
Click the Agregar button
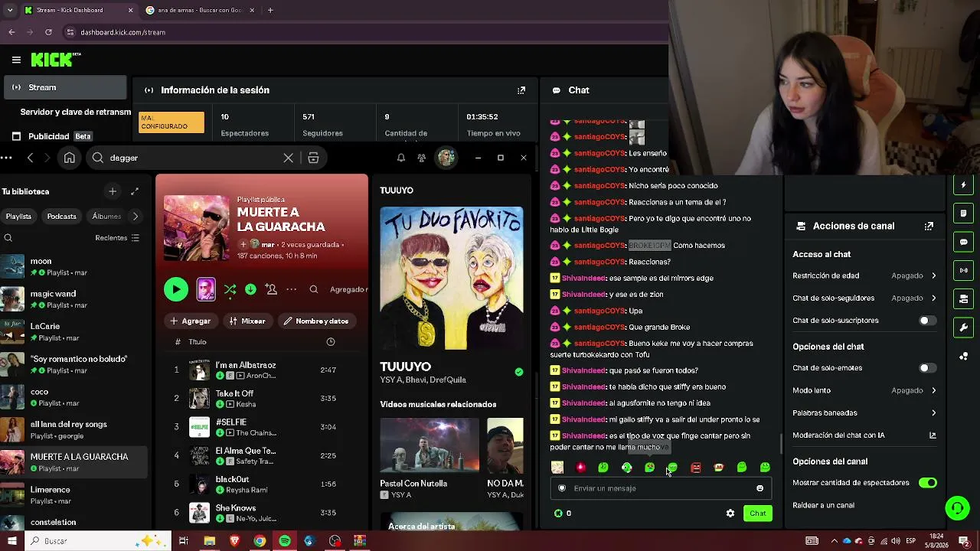(190, 321)
